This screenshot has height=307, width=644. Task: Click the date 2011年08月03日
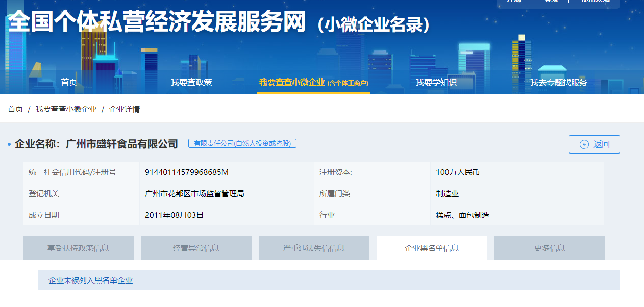tap(175, 215)
